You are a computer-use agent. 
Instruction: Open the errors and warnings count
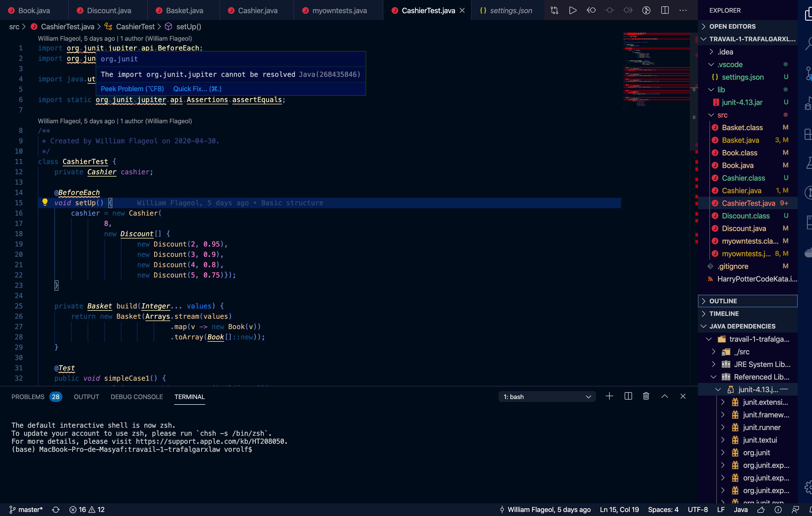pyautogui.click(x=87, y=510)
